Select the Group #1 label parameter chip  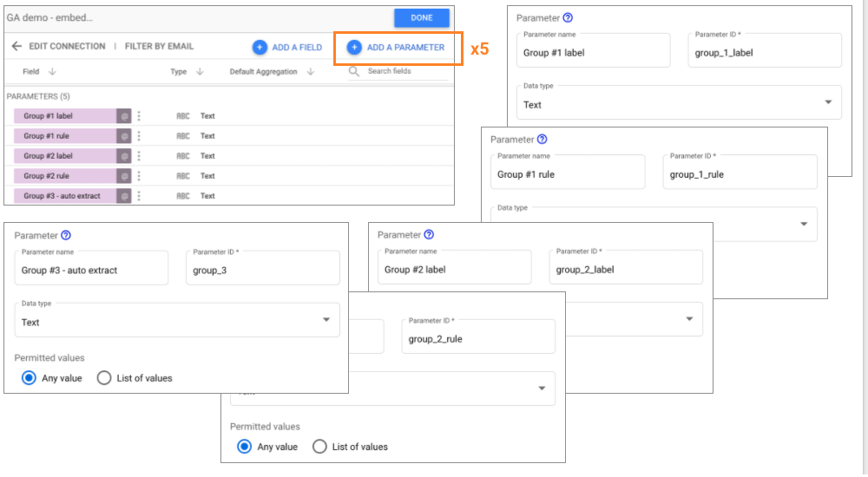[65, 116]
